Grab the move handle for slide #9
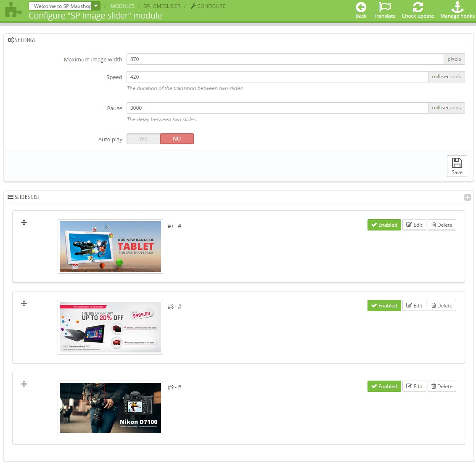476x466 pixels. point(24,384)
